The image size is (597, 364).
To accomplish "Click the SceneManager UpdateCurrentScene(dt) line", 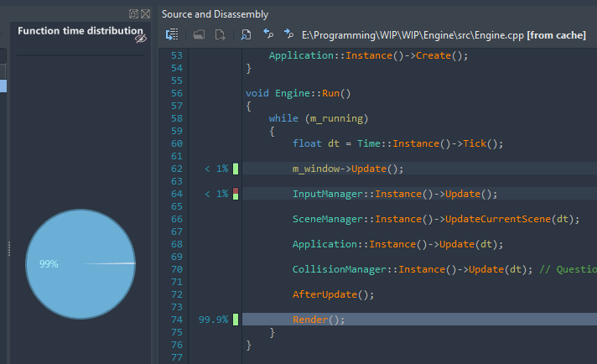I will pyautogui.click(x=436, y=219).
